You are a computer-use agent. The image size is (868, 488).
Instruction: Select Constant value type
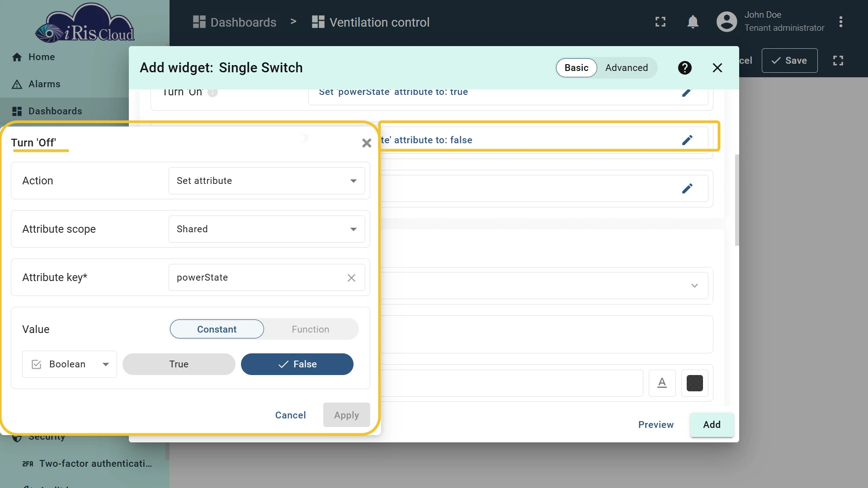(217, 329)
